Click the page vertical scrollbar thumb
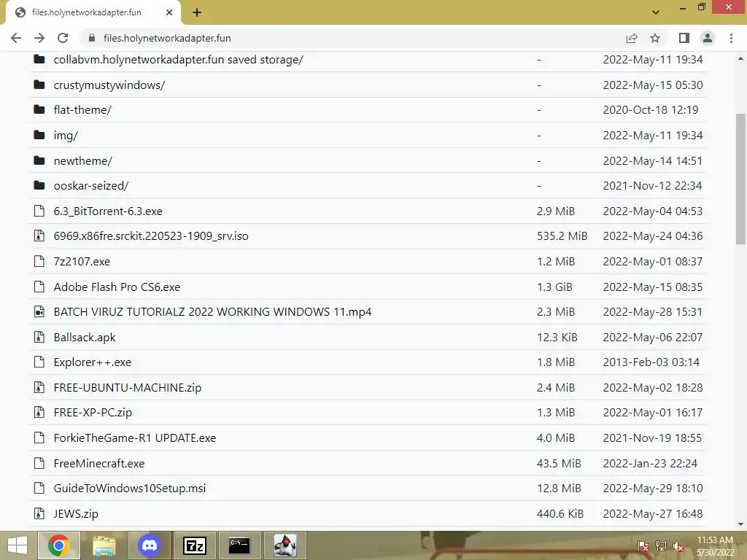 click(x=740, y=179)
